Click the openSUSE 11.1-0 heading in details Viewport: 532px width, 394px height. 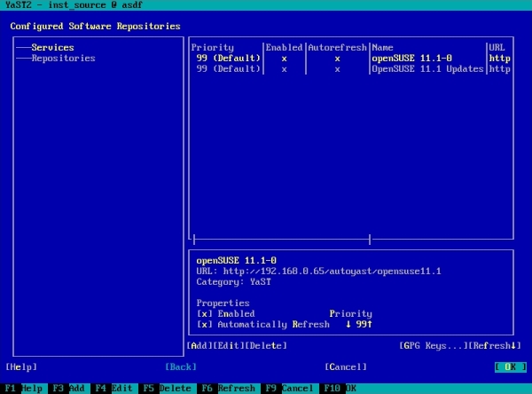236,261
